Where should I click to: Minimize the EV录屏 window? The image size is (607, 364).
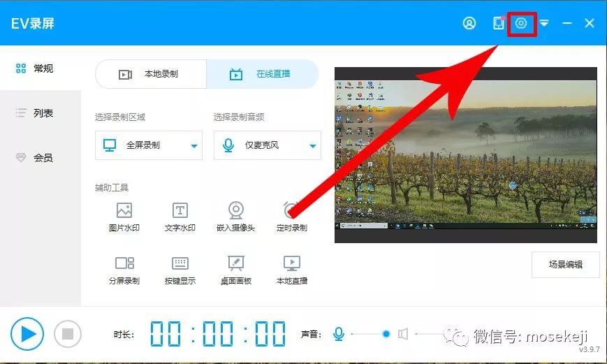coord(567,23)
